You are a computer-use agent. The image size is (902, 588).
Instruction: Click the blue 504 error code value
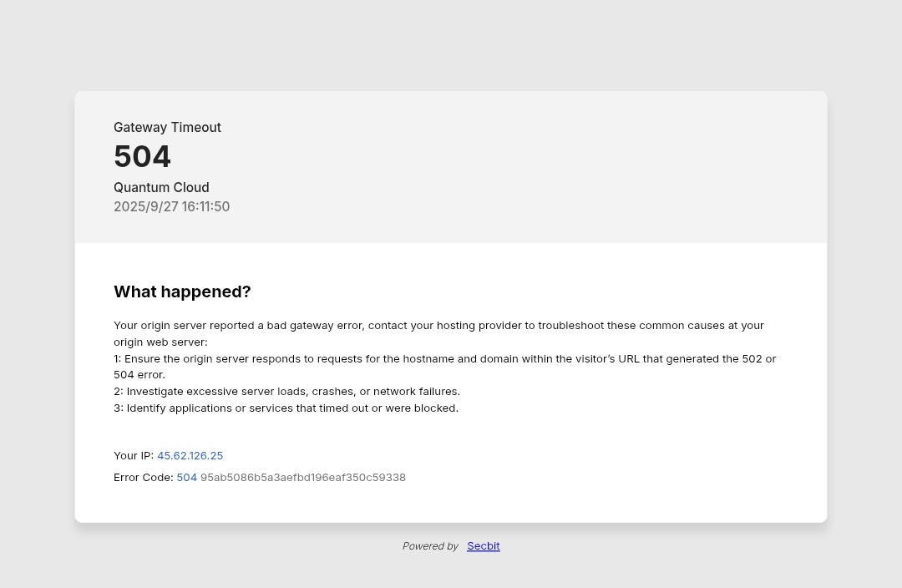click(186, 478)
